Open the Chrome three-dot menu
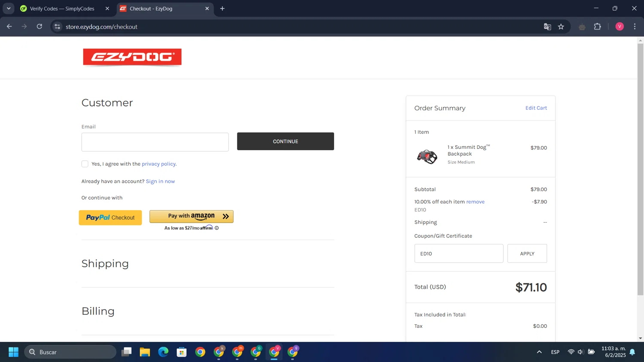644x362 pixels. point(635,27)
